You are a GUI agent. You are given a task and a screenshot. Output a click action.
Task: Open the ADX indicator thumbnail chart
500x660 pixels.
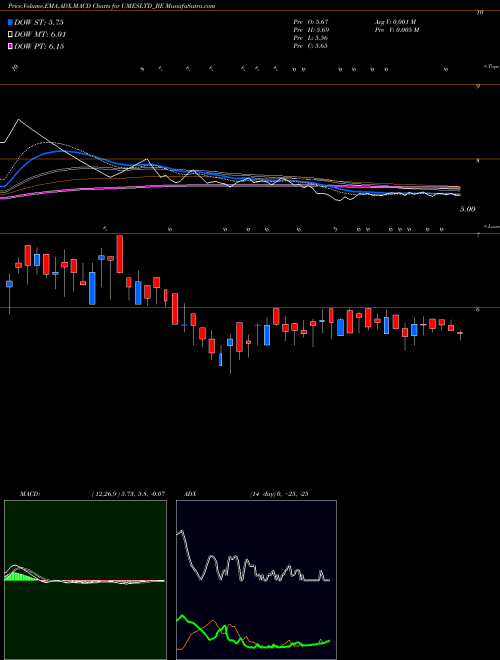pos(256,580)
